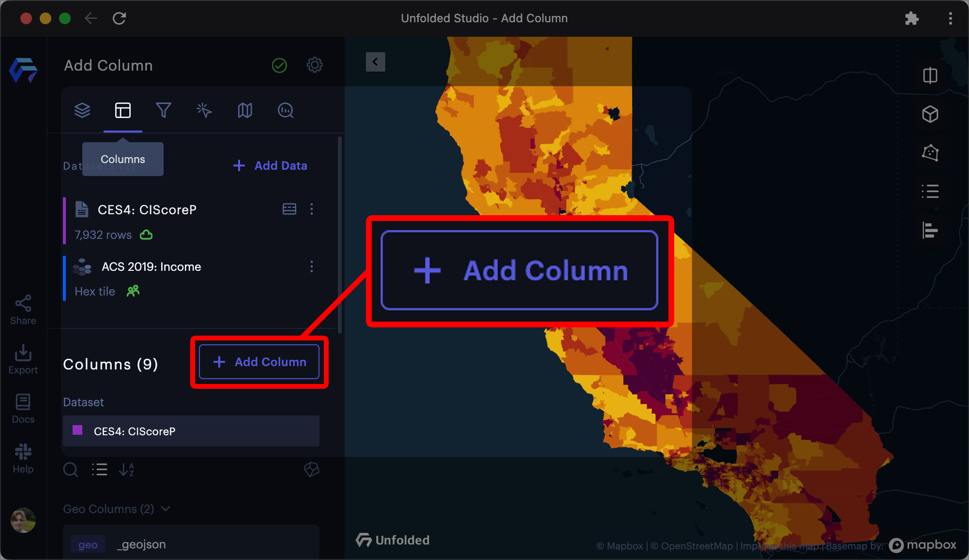Switch to the Filters tab
The image size is (969, 560).
pyautogui.click(x=164, y=110)
